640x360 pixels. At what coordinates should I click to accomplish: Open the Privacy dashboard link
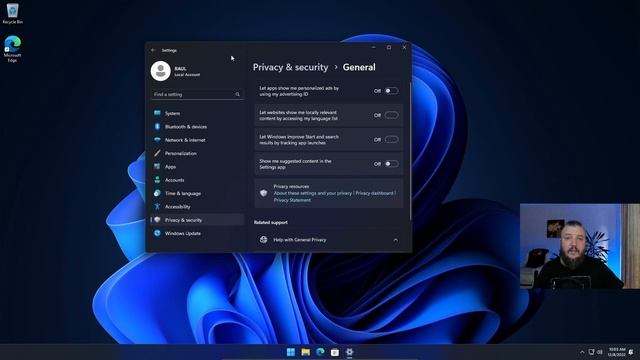pyautogui.click(x=374, y=193)
